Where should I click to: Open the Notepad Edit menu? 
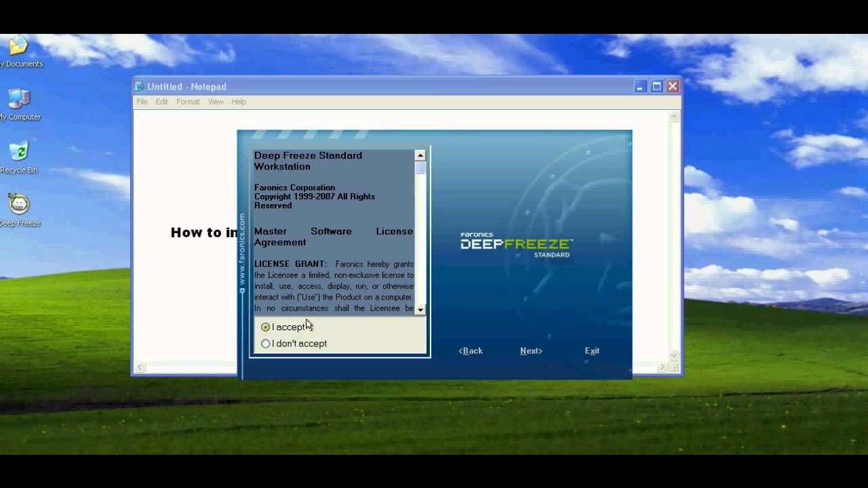coord(161,102)
